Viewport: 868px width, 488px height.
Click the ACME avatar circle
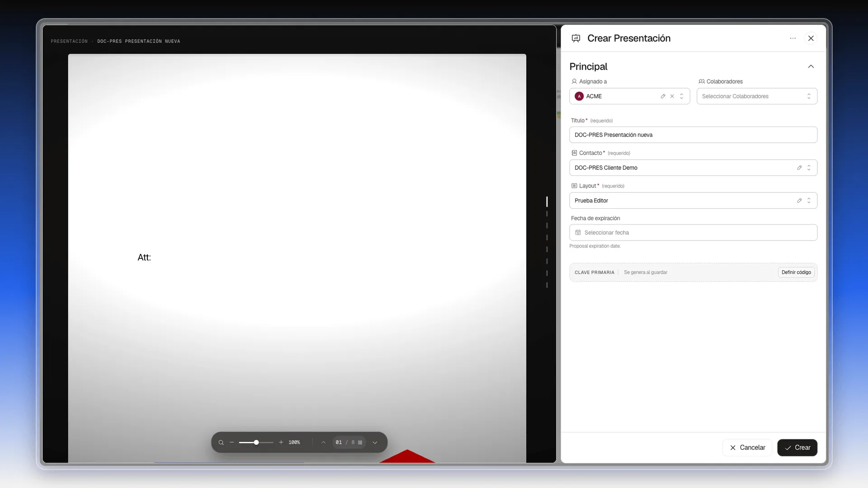(579, 96)
